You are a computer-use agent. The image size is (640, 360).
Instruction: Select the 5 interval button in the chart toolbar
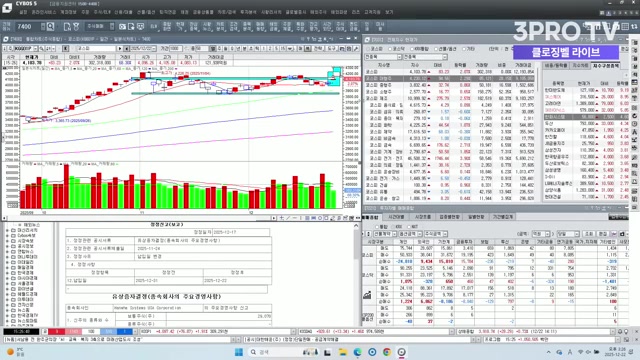(277, 49)
